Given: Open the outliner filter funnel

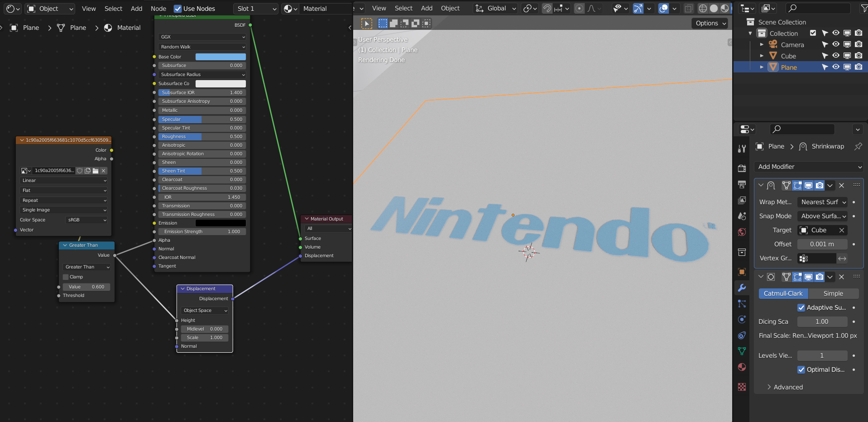Looking at the screenshot, I should (x=863, y=8).
